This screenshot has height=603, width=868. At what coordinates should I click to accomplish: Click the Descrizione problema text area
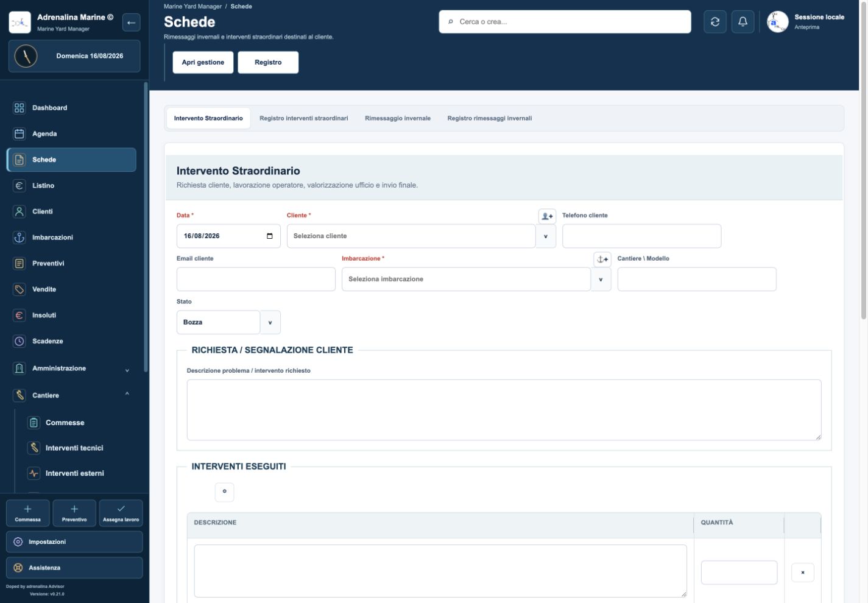504,410
